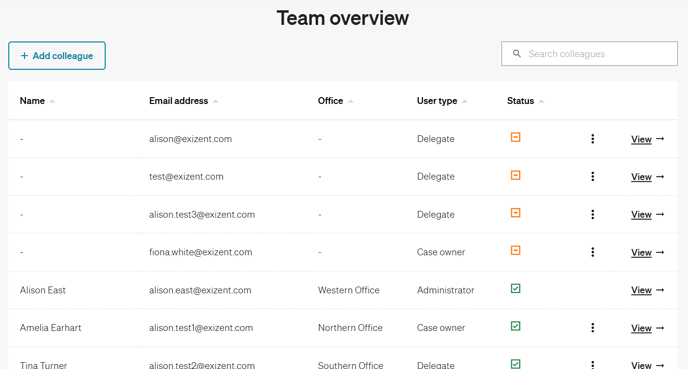Screen dimensions: 688x369
Task: Open the kebab menu for alison.test3@exizent.com
Action: pos(592,214)
